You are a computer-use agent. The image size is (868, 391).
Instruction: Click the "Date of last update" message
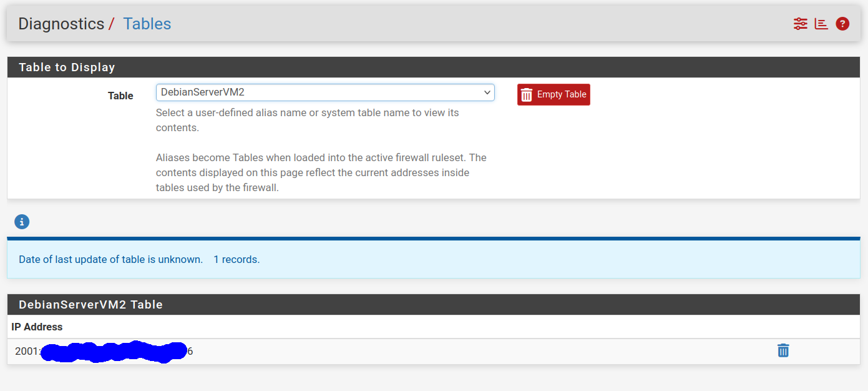tap(110, 259)
